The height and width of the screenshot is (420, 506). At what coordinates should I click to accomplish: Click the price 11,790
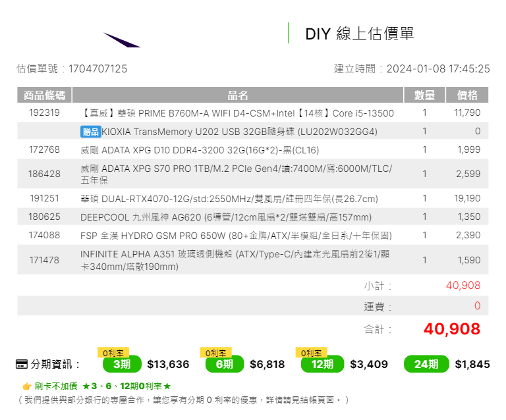click(467, 113)
